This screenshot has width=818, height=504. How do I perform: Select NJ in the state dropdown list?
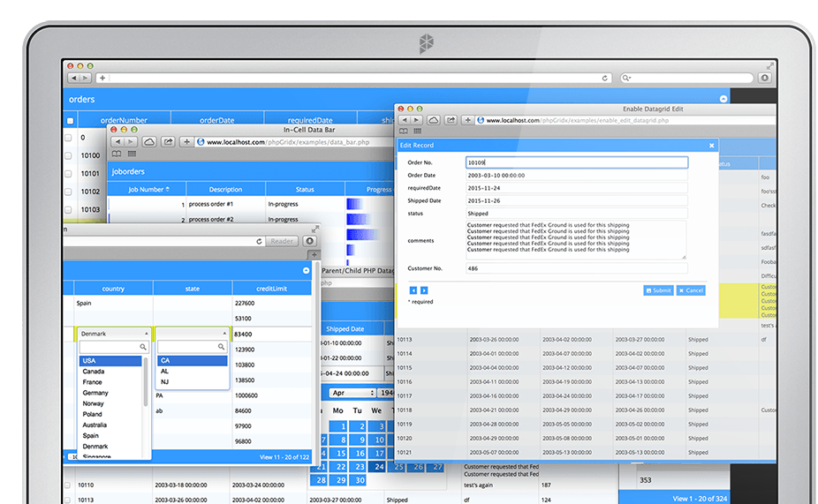coord(192,382)
